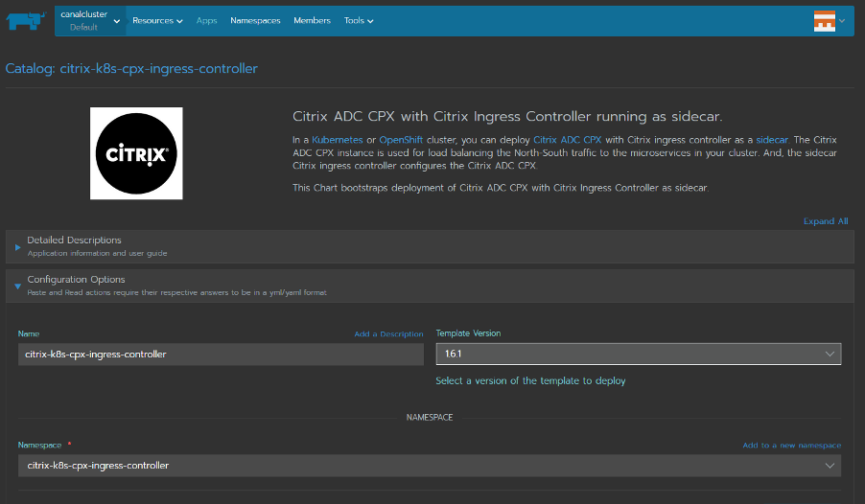The height and width of the screenshot is (504, 865).
Task: Follow the OpenShift link
Action: click(x=401, y=140)
